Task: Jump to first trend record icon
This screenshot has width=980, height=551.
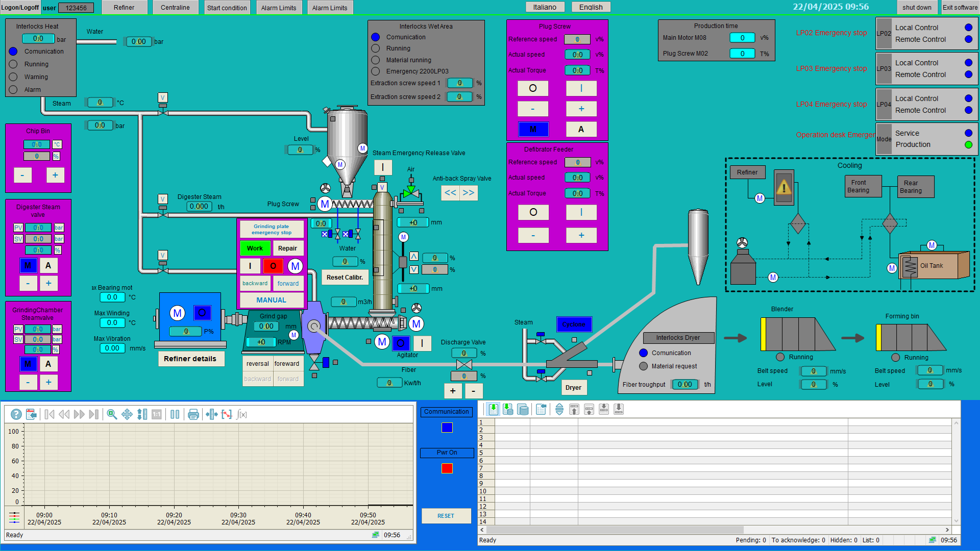Action: (x=50, y=414)
